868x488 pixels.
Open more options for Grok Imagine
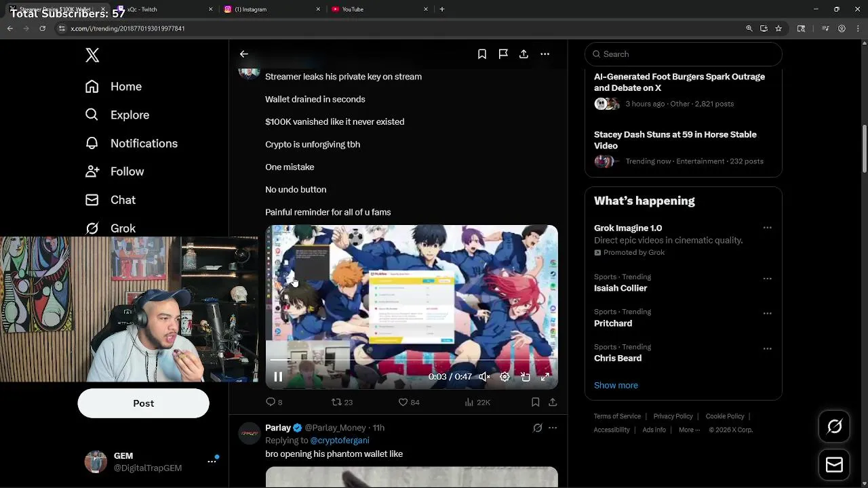767,228
